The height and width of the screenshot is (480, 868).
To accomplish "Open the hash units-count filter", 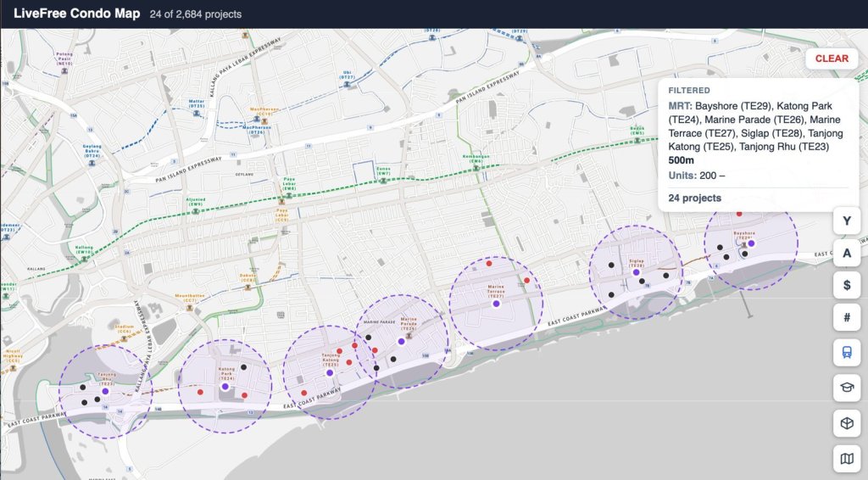I will (847, 318).
